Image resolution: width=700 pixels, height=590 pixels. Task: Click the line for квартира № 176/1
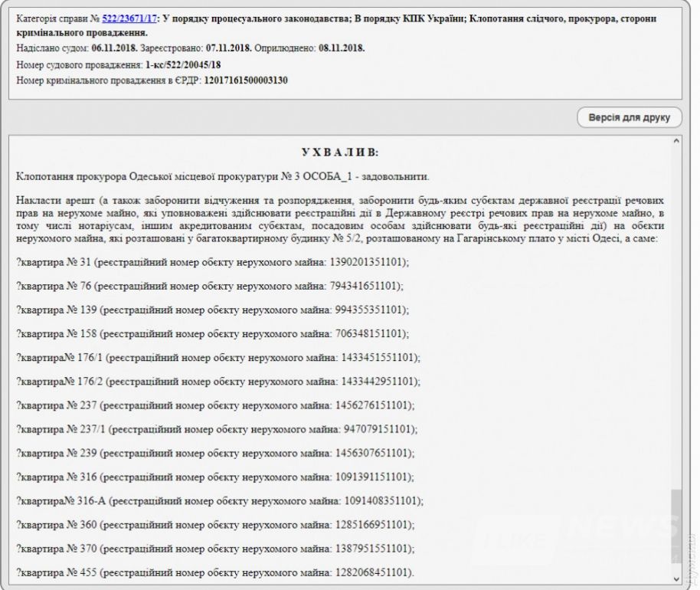tap(218, 358)
